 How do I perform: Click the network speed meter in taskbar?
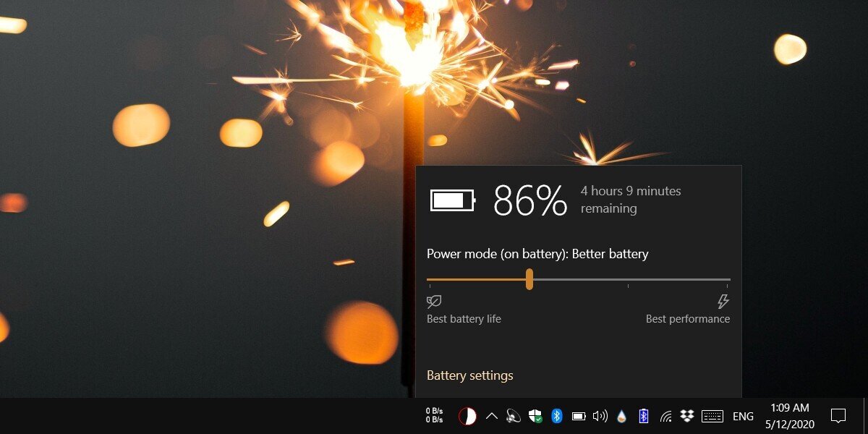point(435,416)
